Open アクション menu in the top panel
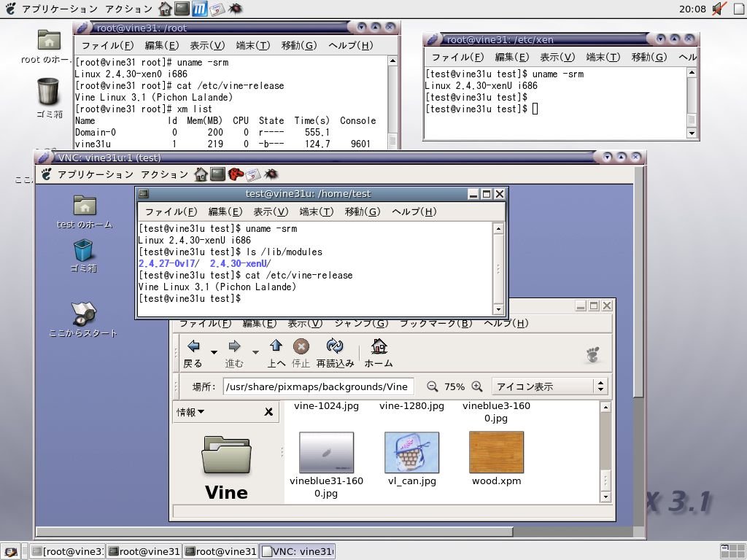Screen dimensions: 747x560 (x=128, y=9)
